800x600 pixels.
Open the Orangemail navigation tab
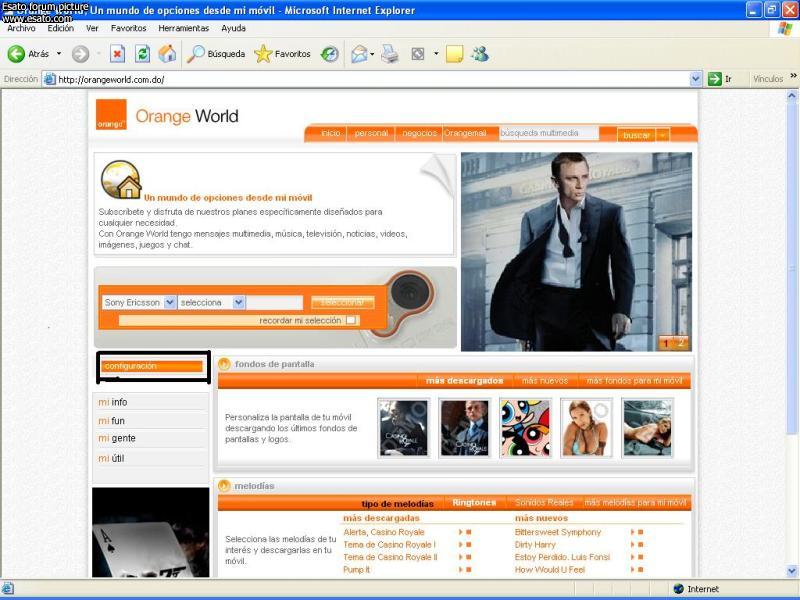coord(465,133)
